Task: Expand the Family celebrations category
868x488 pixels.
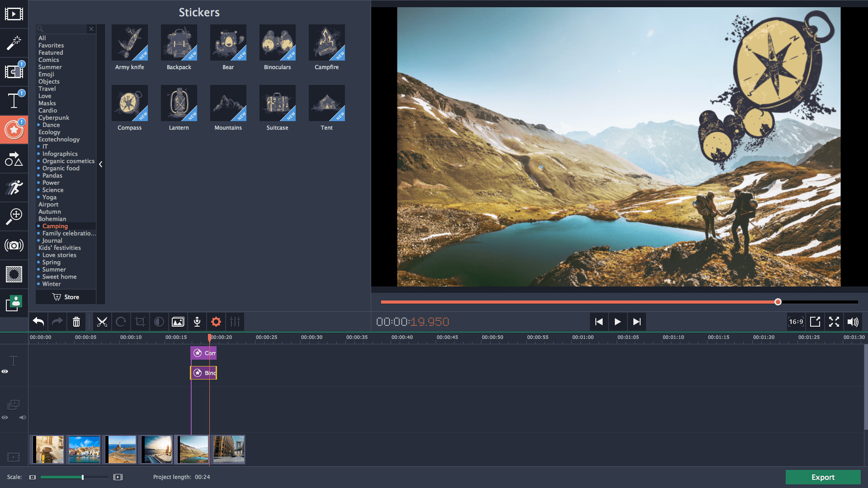Action: tap(68, 233)
